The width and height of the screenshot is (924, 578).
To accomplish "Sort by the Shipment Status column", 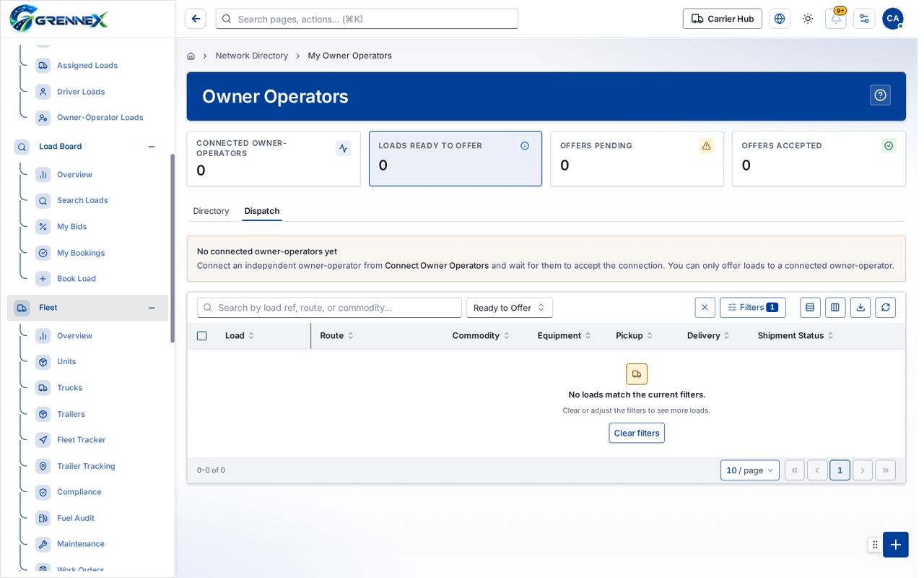I will [796, 336].
